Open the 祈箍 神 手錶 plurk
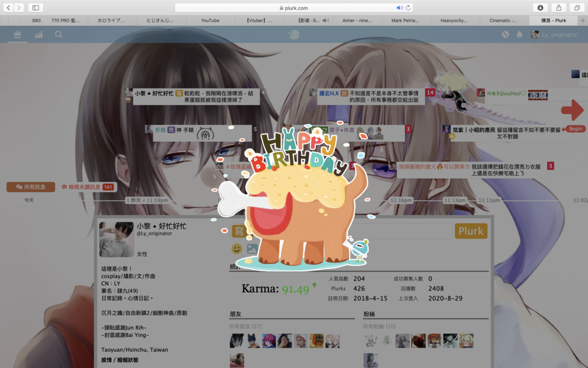This screenshot has height=368, width=588. (x=203, y=133)
